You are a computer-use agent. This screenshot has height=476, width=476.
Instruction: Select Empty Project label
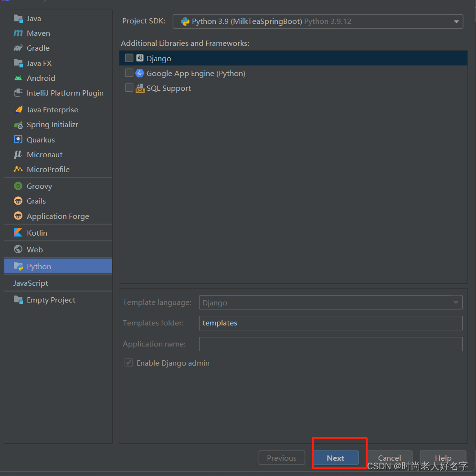[51, 300]
